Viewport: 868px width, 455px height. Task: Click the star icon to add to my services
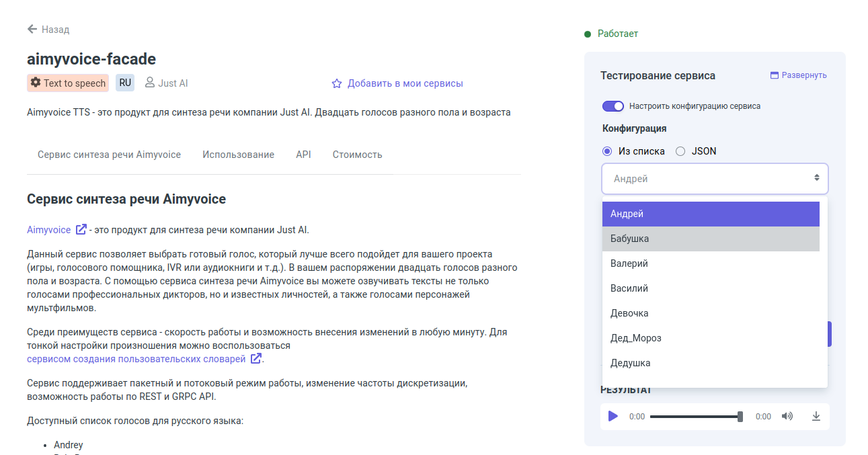337,84
